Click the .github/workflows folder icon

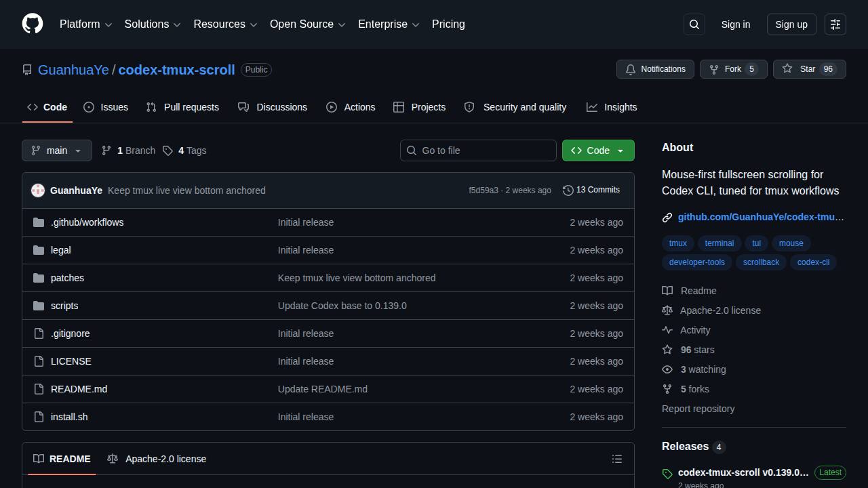[x=39, y=222]
